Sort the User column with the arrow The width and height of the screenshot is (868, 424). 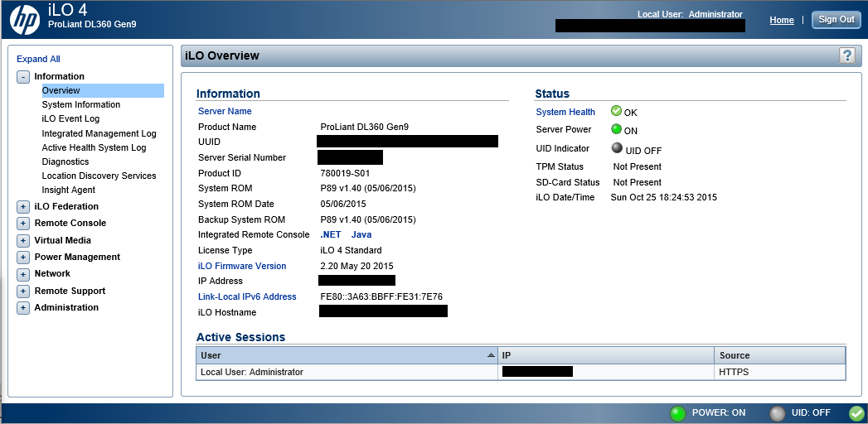coord(491,355)
